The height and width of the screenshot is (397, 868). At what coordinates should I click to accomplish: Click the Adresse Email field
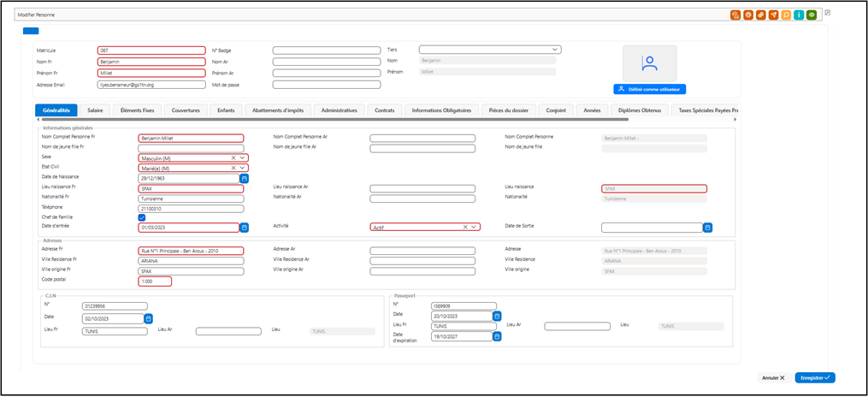click(x=151, y=85)
